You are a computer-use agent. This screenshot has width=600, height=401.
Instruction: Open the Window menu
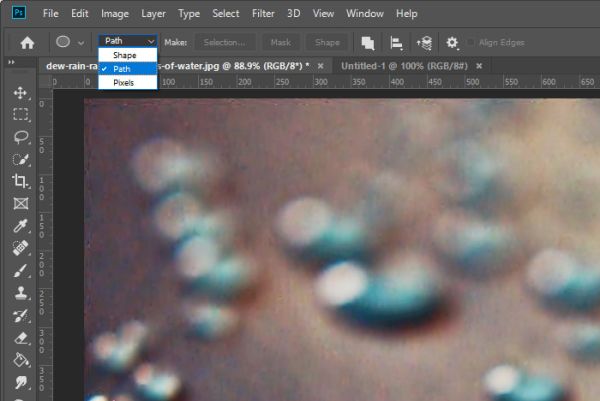coord(365,13)
